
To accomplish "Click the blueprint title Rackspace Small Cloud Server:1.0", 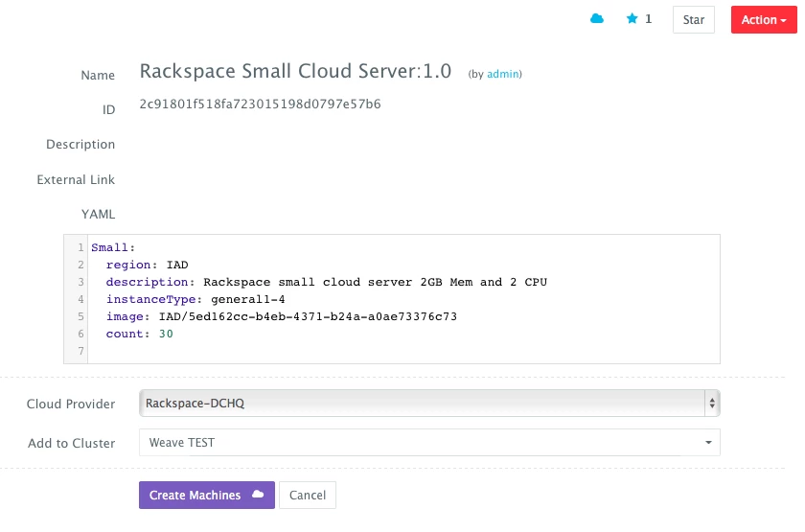I will coord(295,71).
